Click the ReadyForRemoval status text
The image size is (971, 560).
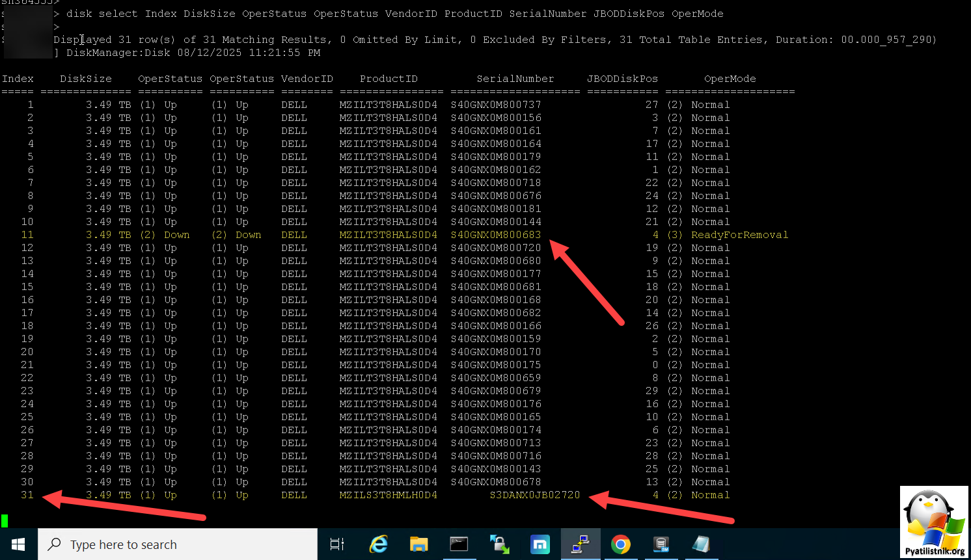click(740, 235)
